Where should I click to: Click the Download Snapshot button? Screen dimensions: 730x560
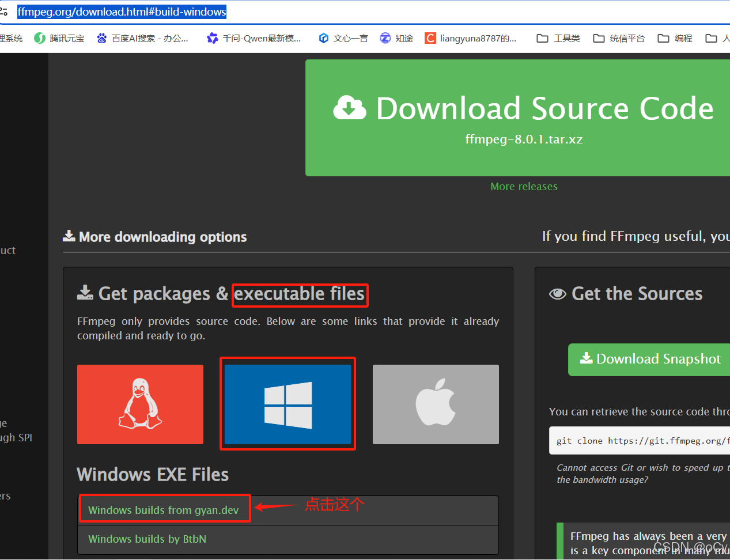point(649,360)
